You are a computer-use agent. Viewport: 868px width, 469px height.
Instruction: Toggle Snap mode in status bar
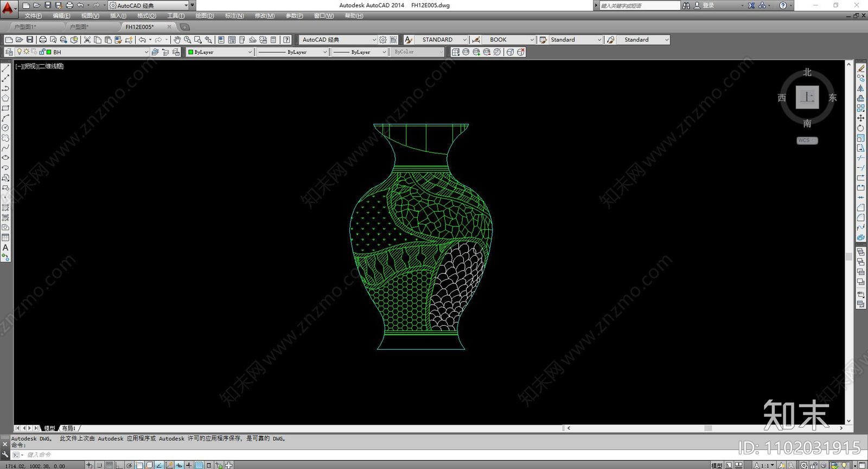[100, 465]
